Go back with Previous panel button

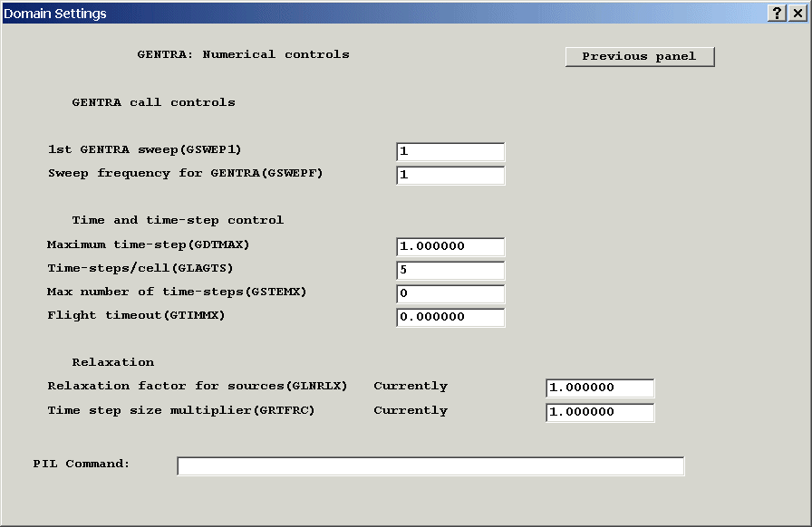(640, 56)
